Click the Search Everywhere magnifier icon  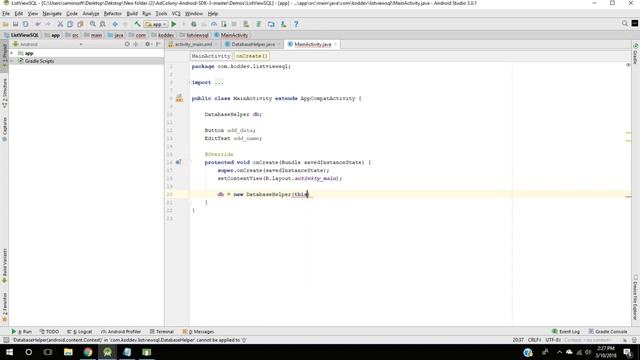point(624,24)
